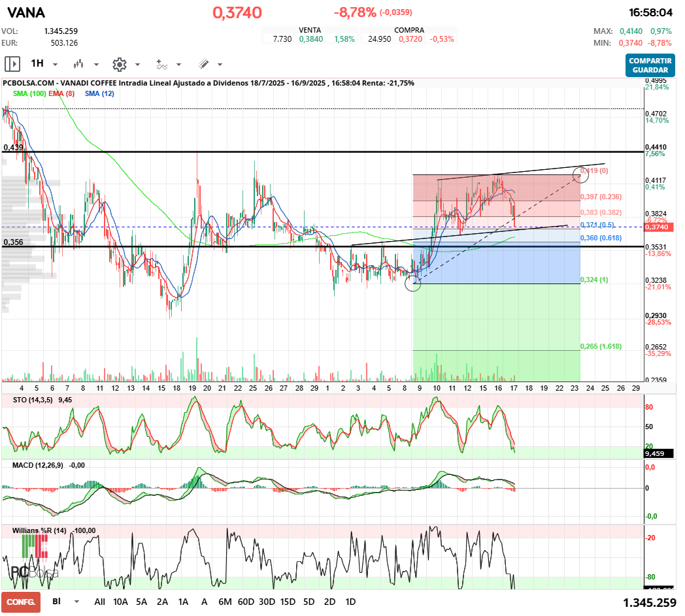The width and height of the screenshot is (685, 616).
Task: Click the red CONFG. button
Action: click(21, 602)
